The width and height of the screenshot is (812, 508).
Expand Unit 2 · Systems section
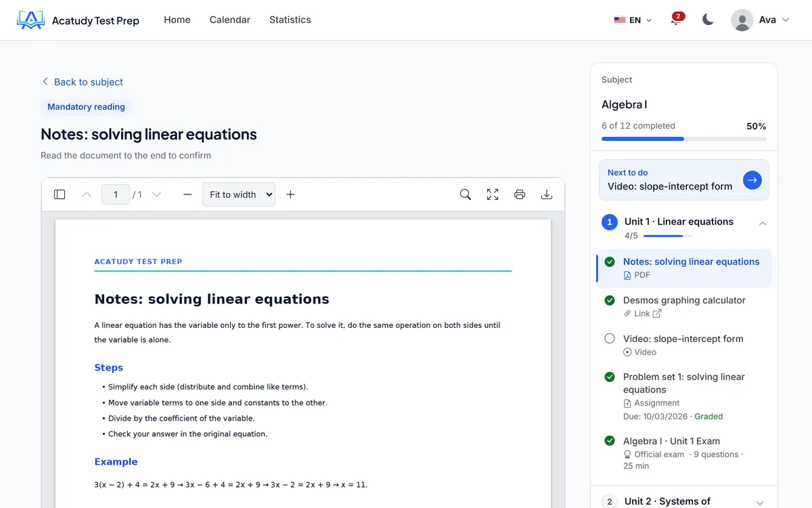(x=760, y=503)
